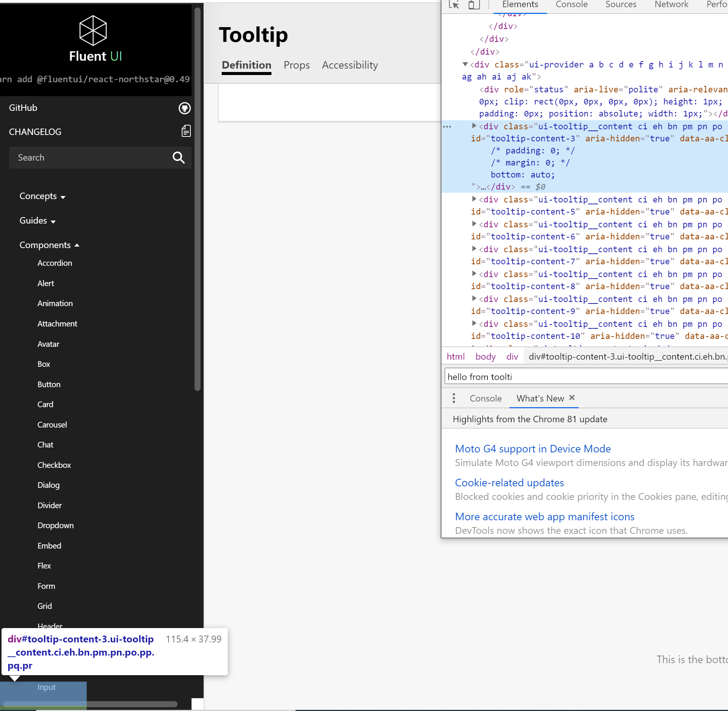Select the Card component in sidebar
The height and width of the screenshot is (711, 728).
[x=45, y=404]
